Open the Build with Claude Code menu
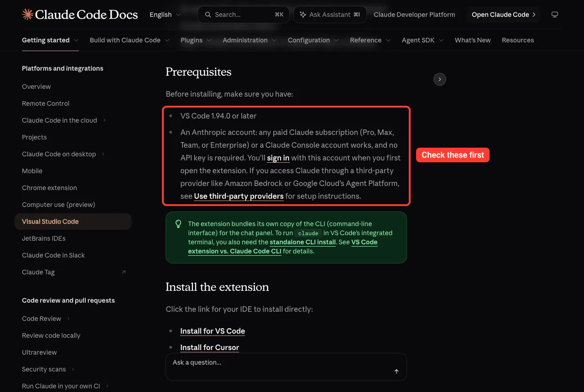 click(x=130, y=40)
